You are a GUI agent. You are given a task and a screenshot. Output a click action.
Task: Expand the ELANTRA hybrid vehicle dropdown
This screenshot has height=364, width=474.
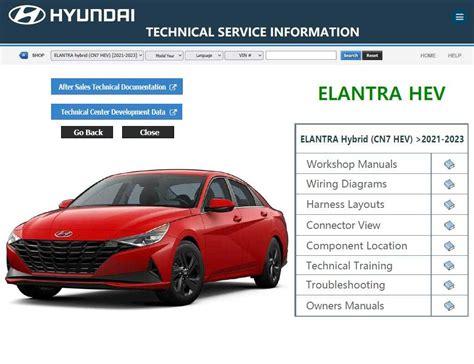97,55
